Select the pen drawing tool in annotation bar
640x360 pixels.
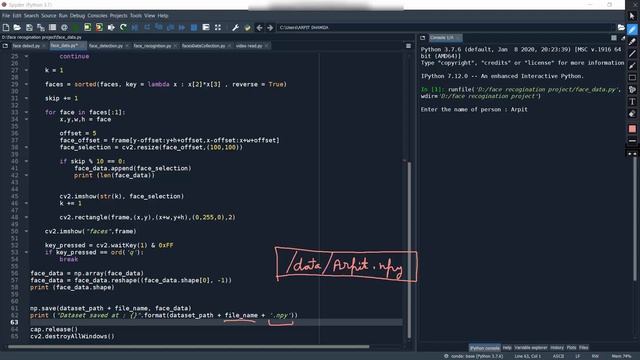(632, 29)
